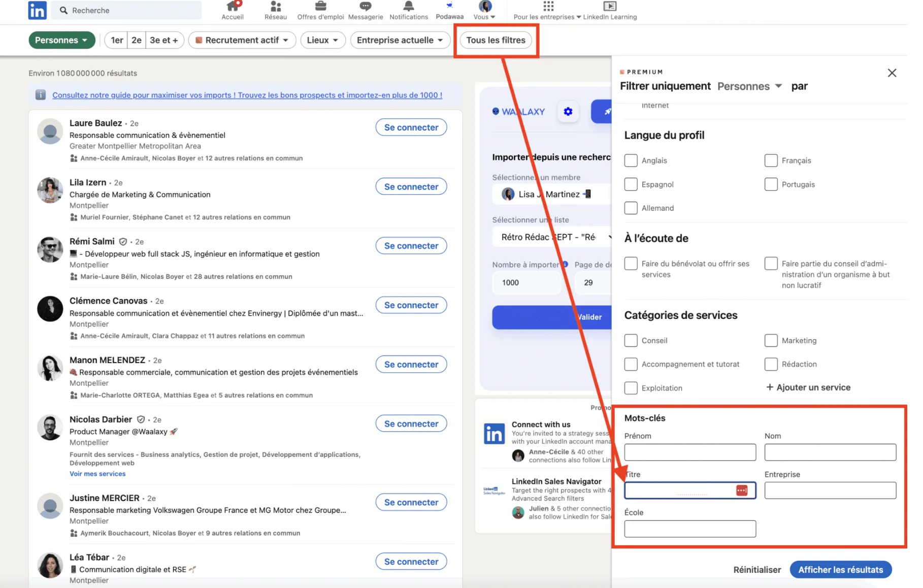Click the info icon beside Nombre à importer

pos(565,264)
